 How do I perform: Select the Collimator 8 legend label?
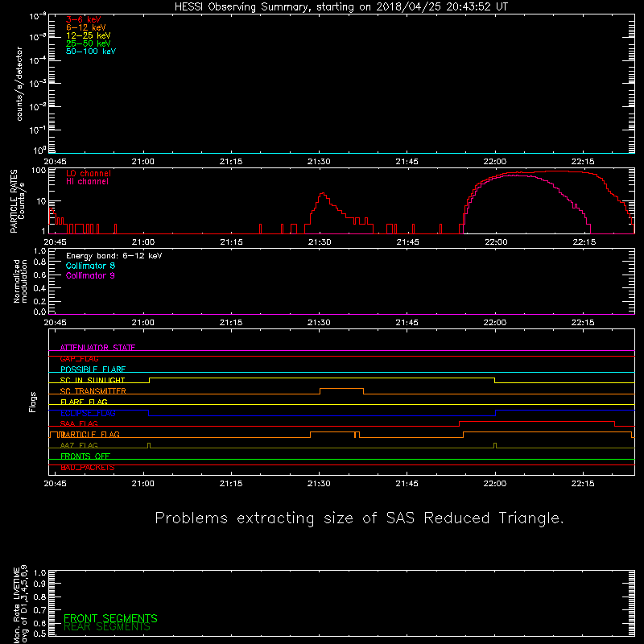pos(90,266)
